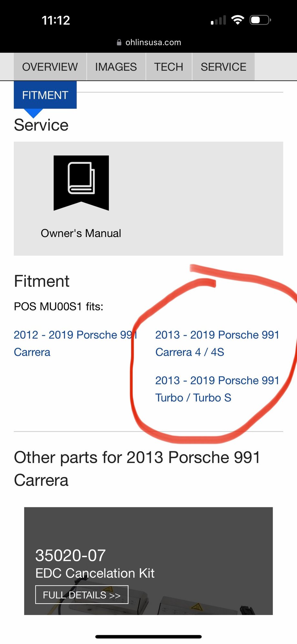Tap the cellular signal bars icon
297x644 pixels.
point(218,21)
